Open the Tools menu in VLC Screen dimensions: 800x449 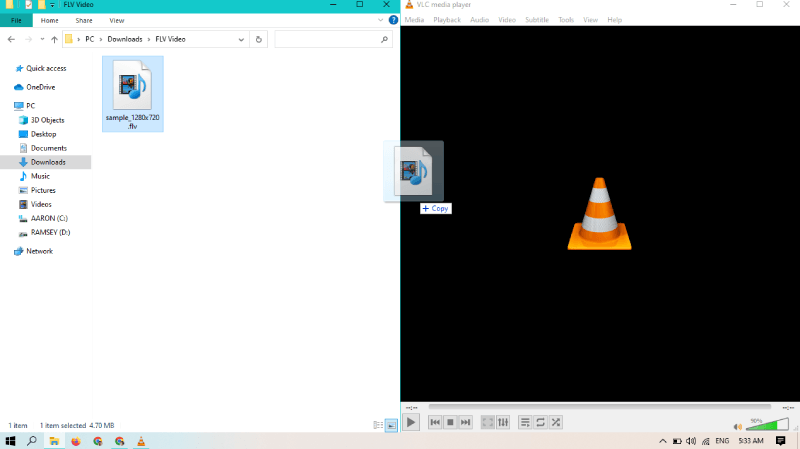click(566, 20)
